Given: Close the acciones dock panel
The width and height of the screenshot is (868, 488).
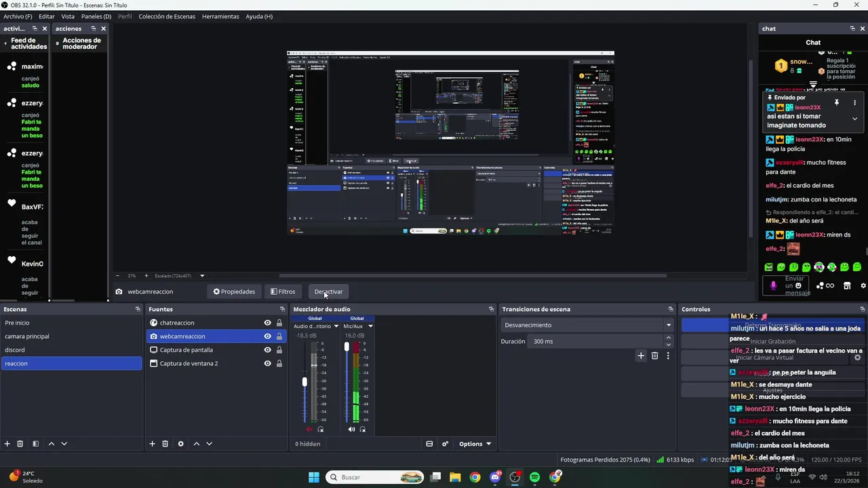Looking at the screenshot, I should click(103, 28).
